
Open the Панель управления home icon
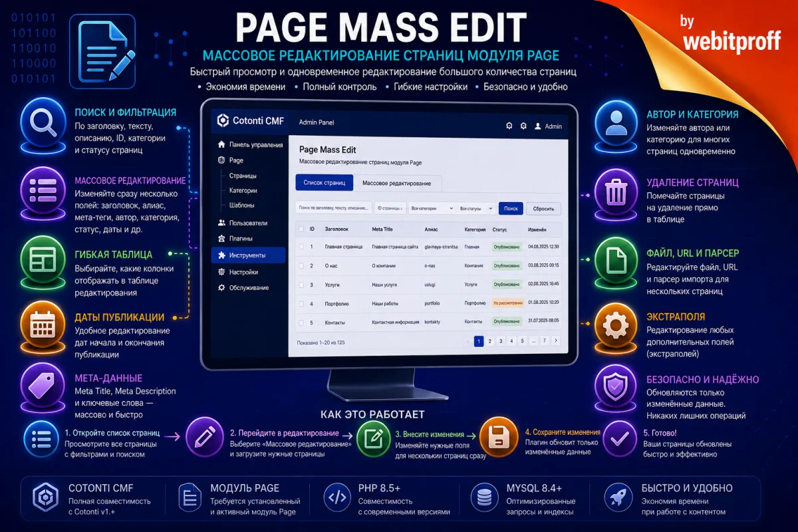tap(221, 144)
